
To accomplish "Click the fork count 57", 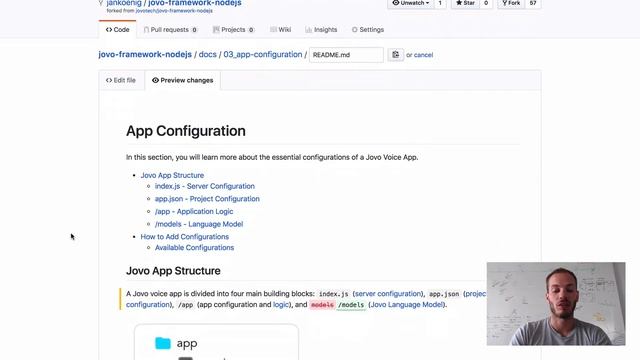I will (x=533, y=3).
